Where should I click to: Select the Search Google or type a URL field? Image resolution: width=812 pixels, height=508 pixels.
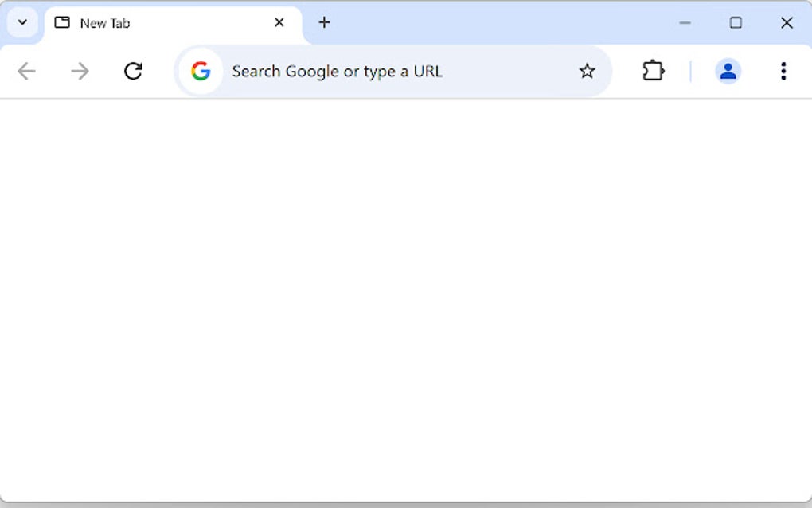click(338, 71)
